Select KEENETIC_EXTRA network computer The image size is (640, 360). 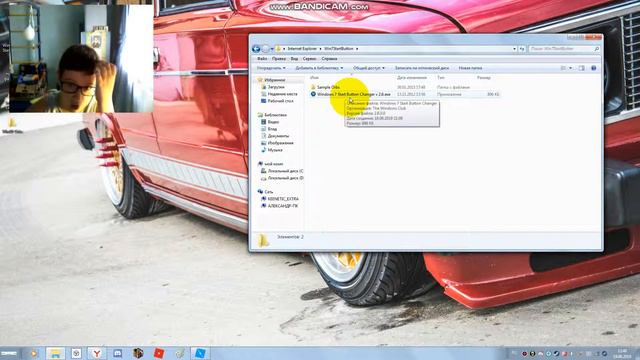[280, 199]
